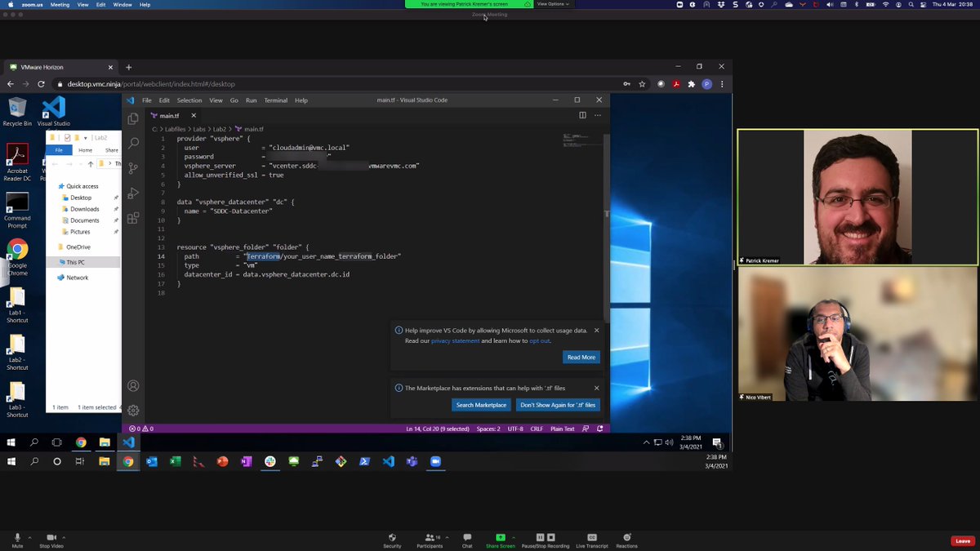Open the Home tab in File Explorer ribbon
This screenshot has height=551, width=980.
pyautogui.click(x=86, y=150)
